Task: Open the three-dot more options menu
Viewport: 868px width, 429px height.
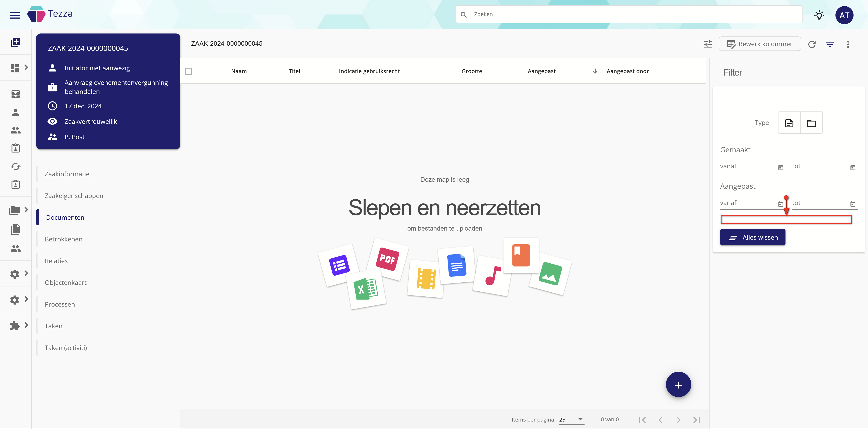Action: (x=848, y=44)
